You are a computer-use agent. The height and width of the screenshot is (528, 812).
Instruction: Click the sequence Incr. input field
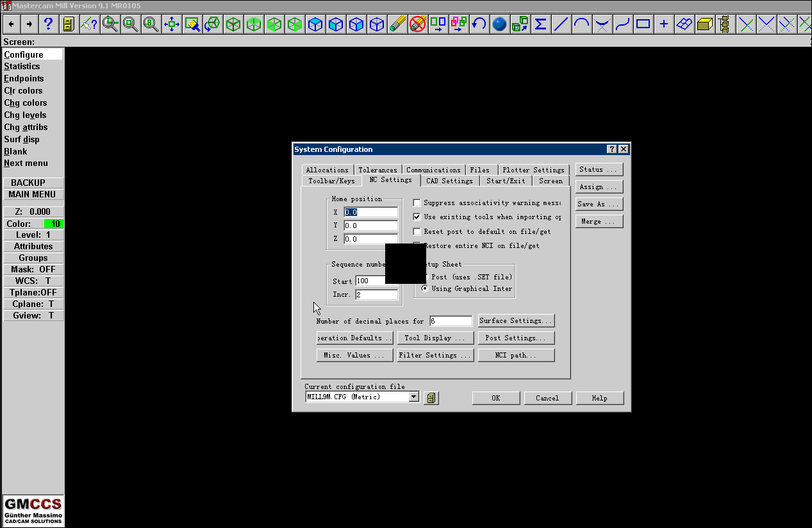377,295
